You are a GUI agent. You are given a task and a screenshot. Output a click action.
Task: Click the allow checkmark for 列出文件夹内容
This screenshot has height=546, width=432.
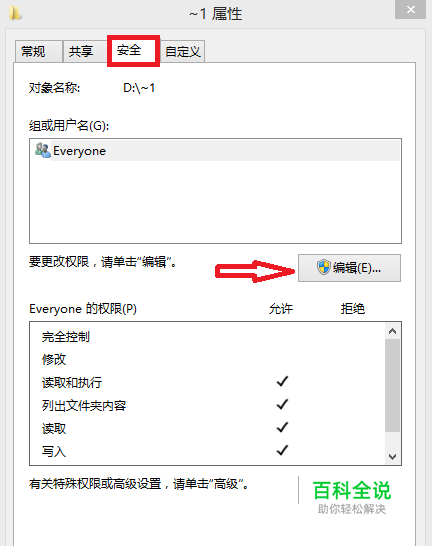pyautogui.click(x=282, y=405)
